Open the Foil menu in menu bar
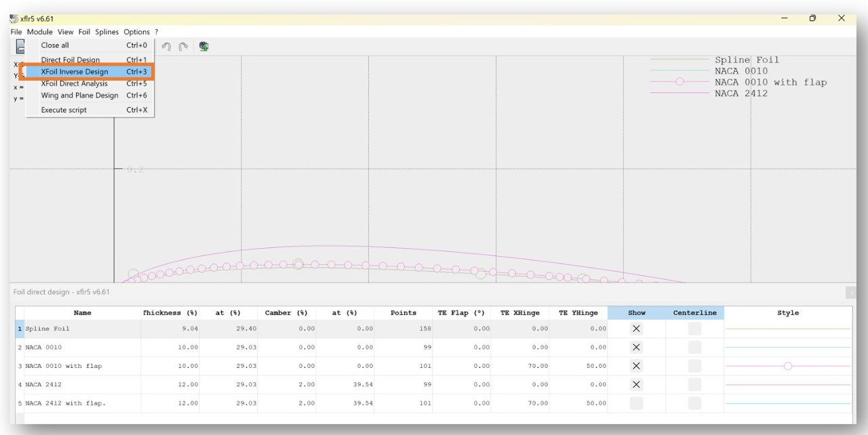 85,32
